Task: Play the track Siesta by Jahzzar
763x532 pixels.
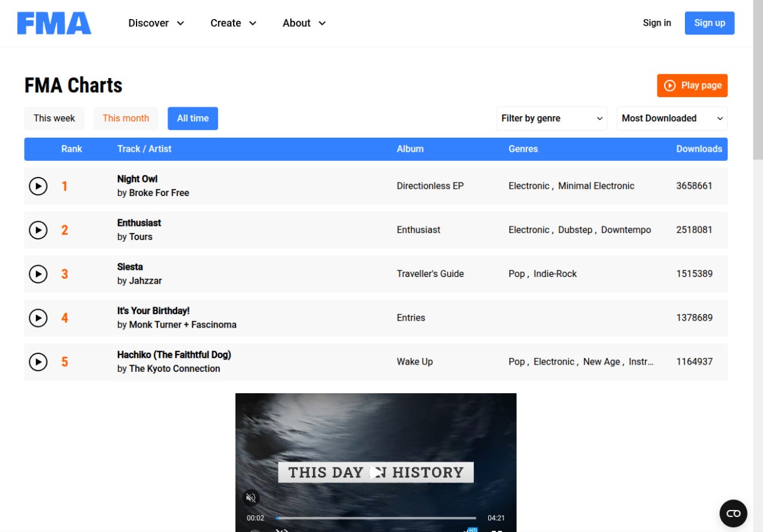Action: point(38,274)
